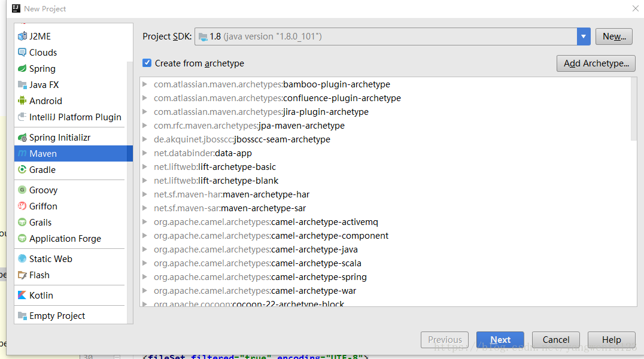Click the Empty Project folder icon
Viewport: 644px width, 359px height.
pos(22,315)
